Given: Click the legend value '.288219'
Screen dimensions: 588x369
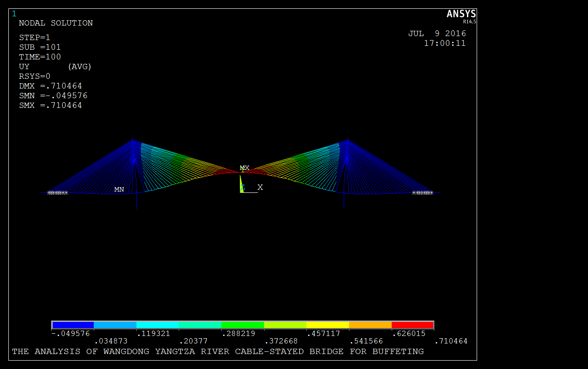Looking at the screenshot, I should tap(239, 334).
